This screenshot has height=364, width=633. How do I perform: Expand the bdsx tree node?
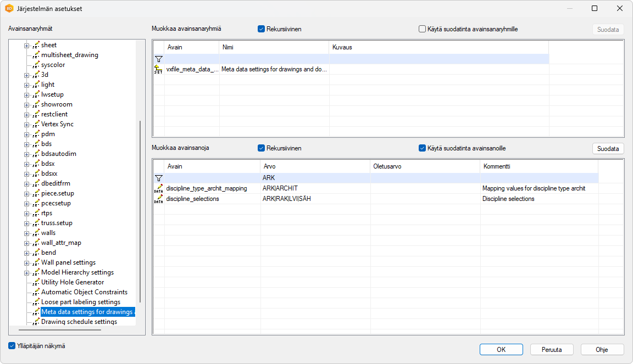(x=26, y=164)
